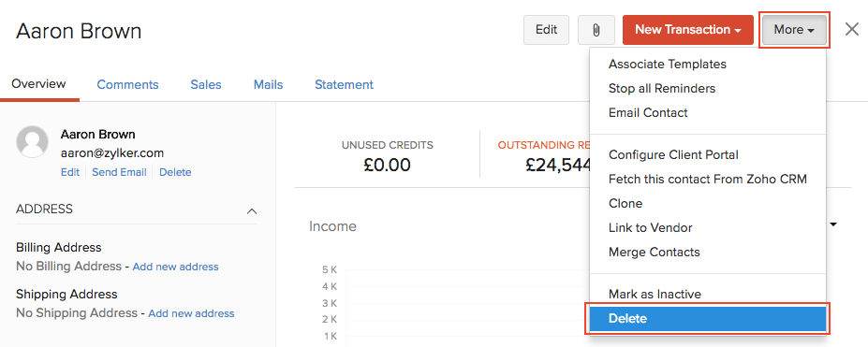This screenshot has height=347, width=868.
Task: Go to the Mails tab
Action: [269, 84]
